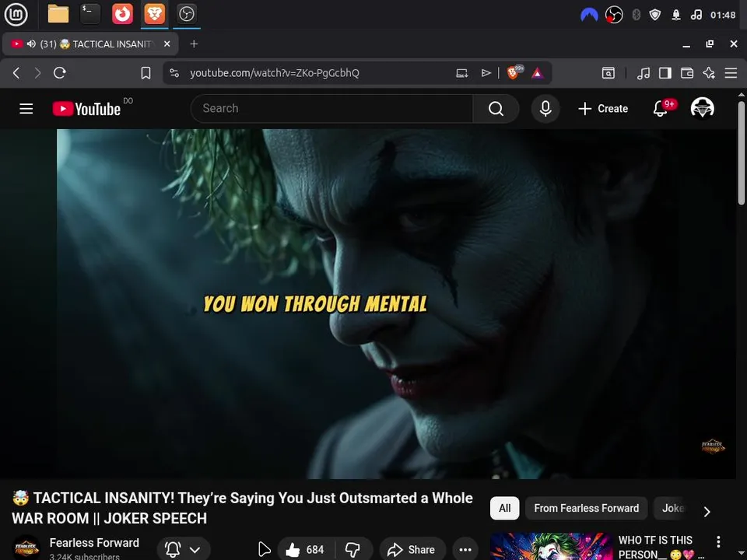Open Fearless Forward channel name
The image size is (747, 560).
click(94, 542)
